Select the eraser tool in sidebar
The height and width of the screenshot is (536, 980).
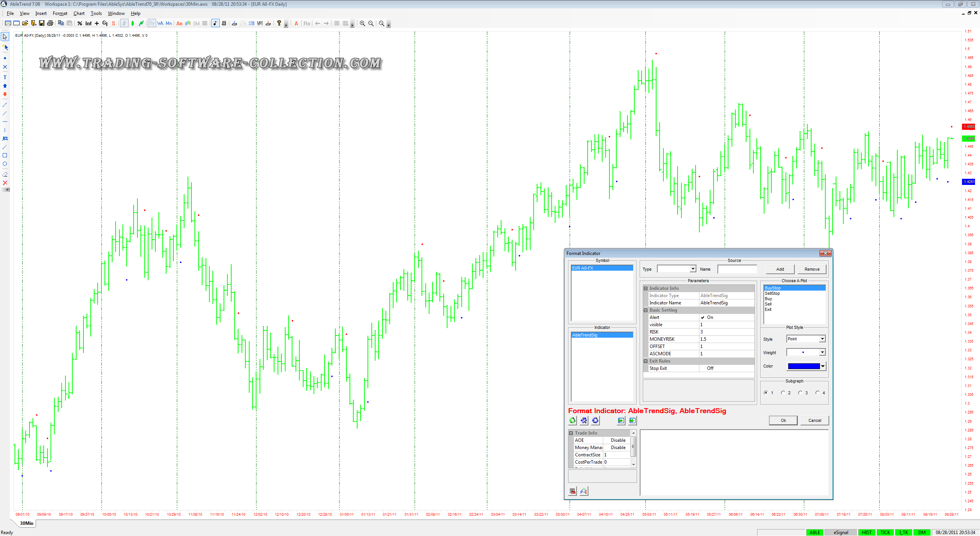click(x=5, y=174)
